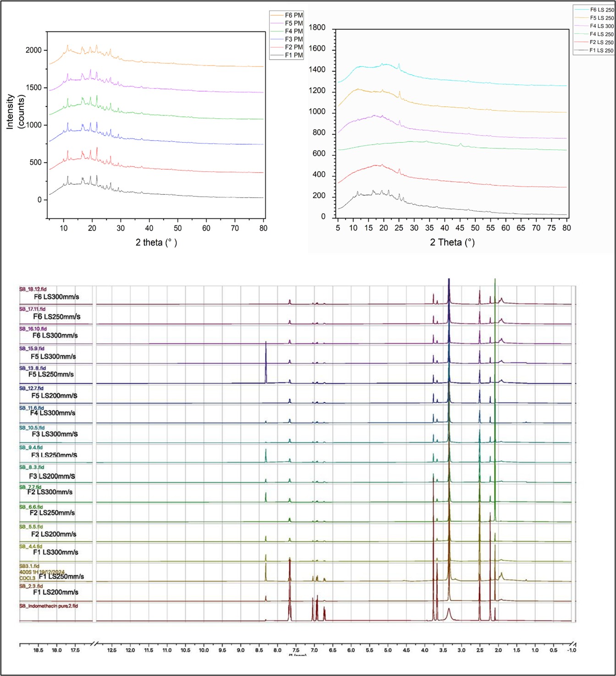Click the SB_16.10.fid file label
616x676 pixels.
click(x=33, y=329)
